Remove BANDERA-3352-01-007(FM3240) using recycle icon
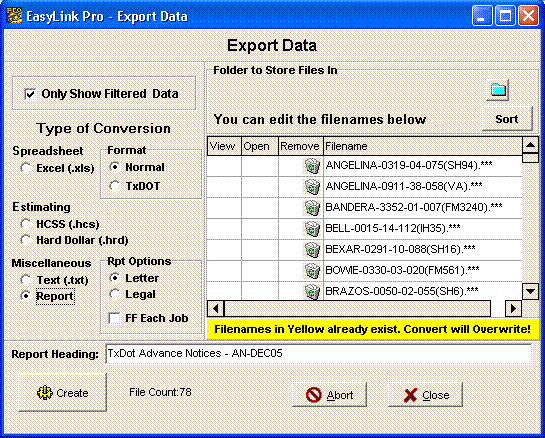The image size is (545, 438). click(x=312, y=208)
